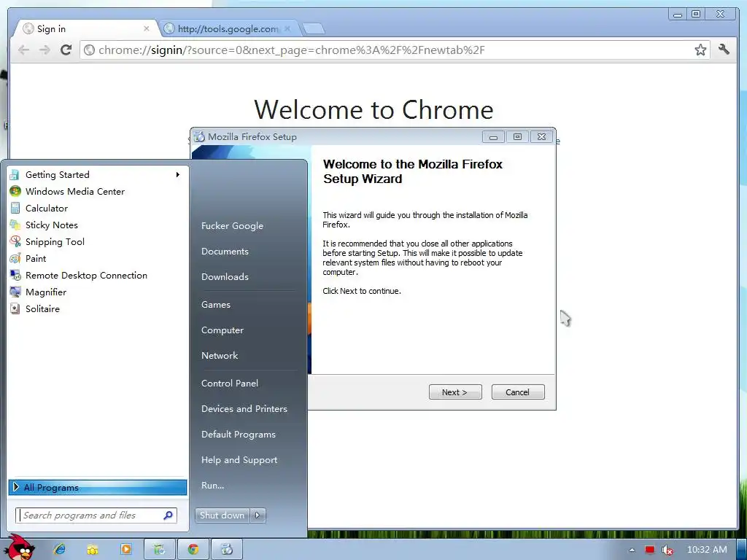Click the Sticky Notes icon

pyautogui.click(x=15, y=225)
